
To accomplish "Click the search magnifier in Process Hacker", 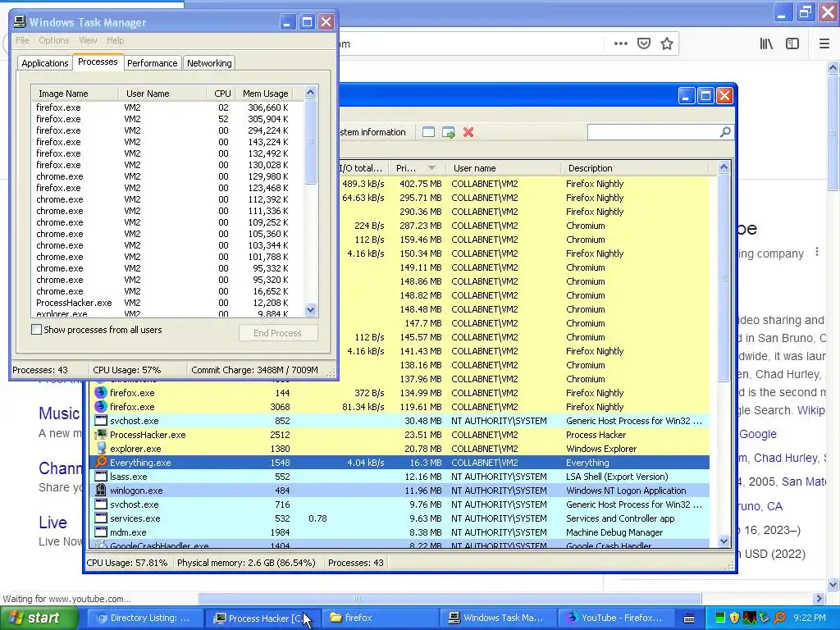I will (x=725, y=132).
